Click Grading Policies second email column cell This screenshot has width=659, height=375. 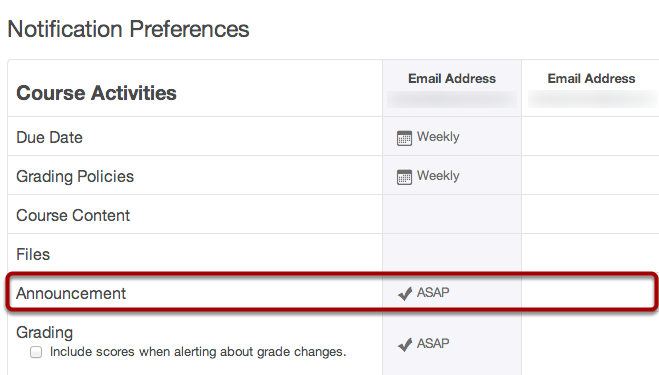pos(590,175)
